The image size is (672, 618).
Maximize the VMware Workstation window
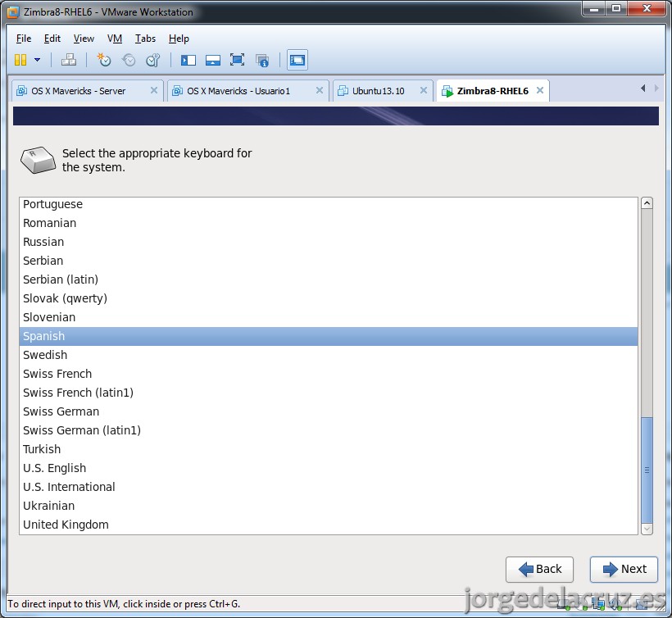click(616, 8)
